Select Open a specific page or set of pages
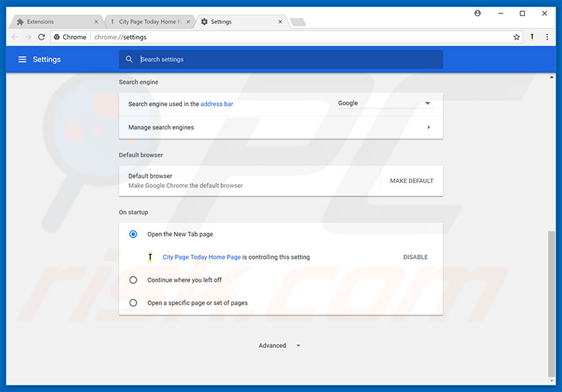This screenshot has height=392, width=562. [133, 303]
